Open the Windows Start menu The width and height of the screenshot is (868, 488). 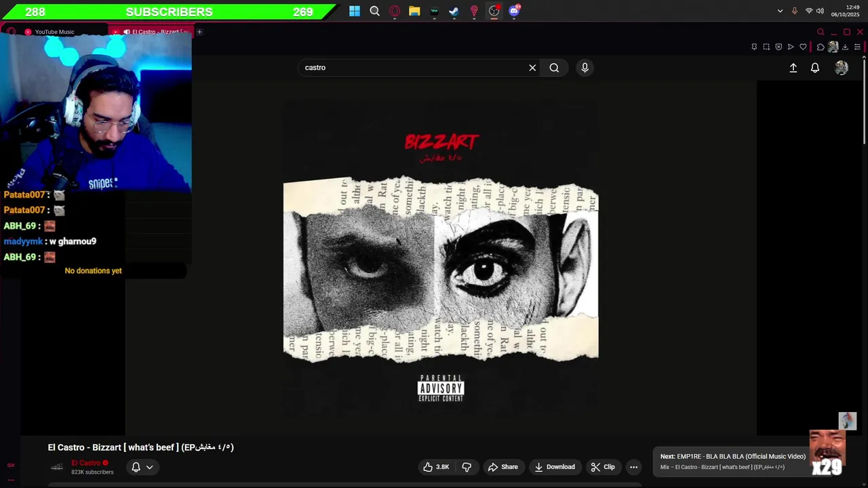point(355,11)
